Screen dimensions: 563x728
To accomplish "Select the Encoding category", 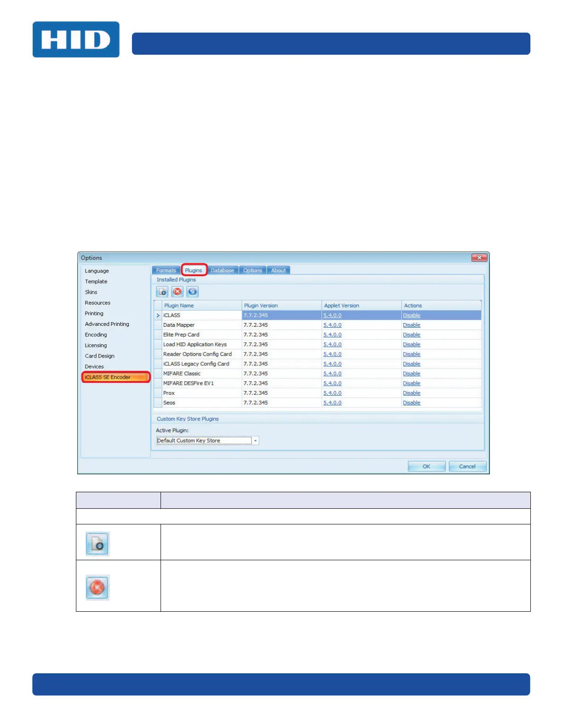I will pos(96,335).
